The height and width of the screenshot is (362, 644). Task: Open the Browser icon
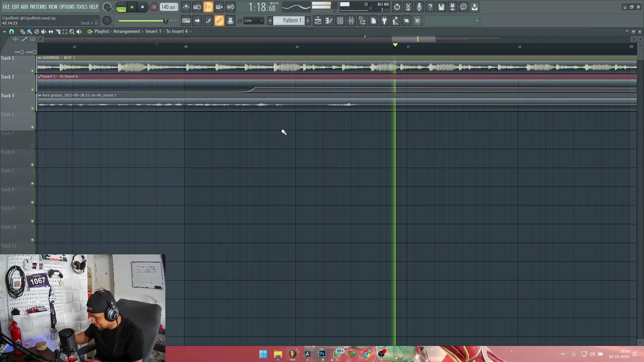362,21
